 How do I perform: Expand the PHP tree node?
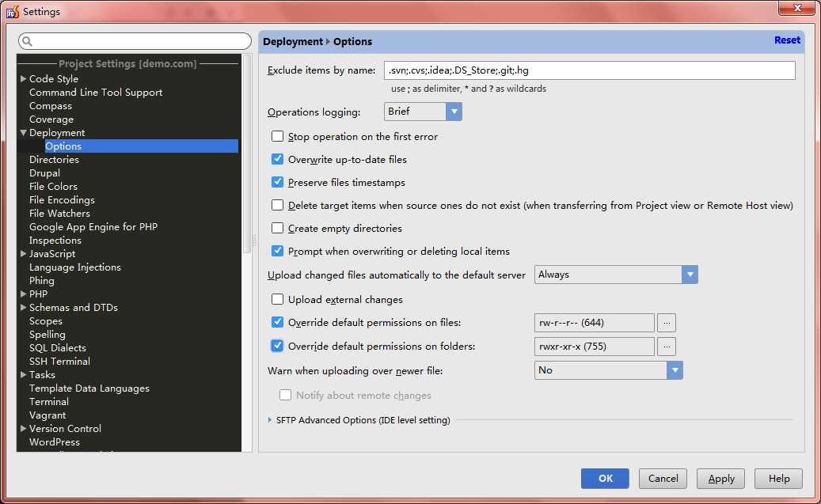click(x=23, y=294)
